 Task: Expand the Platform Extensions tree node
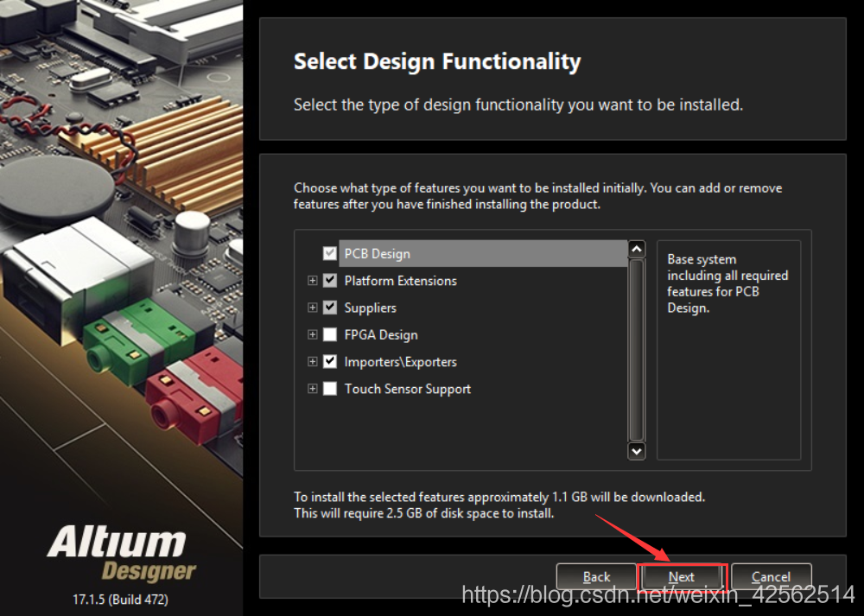click(x=313, y=281)
